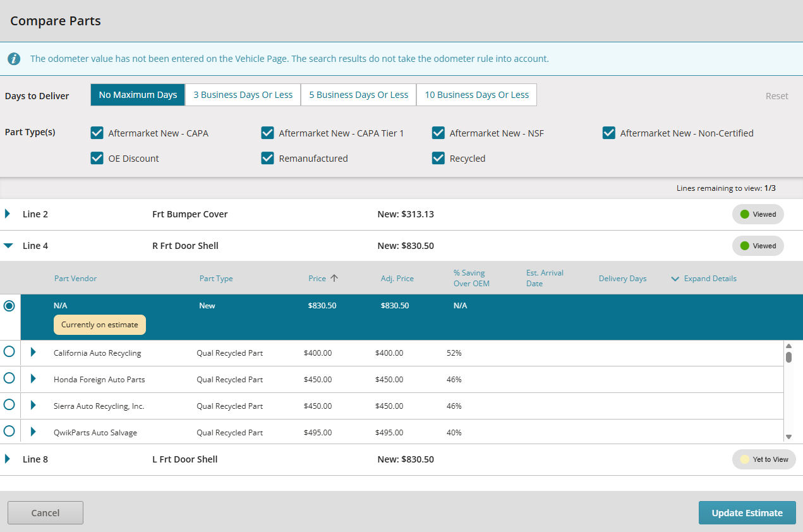This screenshot has width=803, height=532.
Task: Click the Yet to View badge on Line 8
Action: coord(764,459)
